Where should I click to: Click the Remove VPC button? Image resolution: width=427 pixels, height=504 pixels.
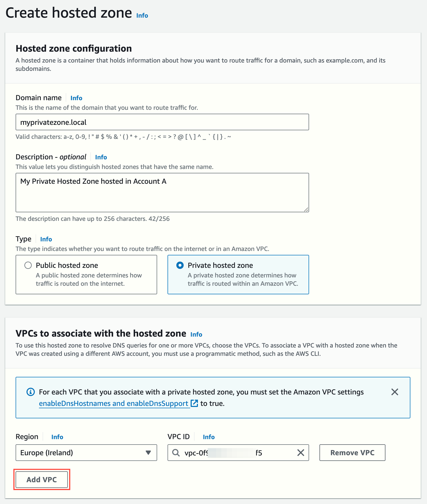352,453
